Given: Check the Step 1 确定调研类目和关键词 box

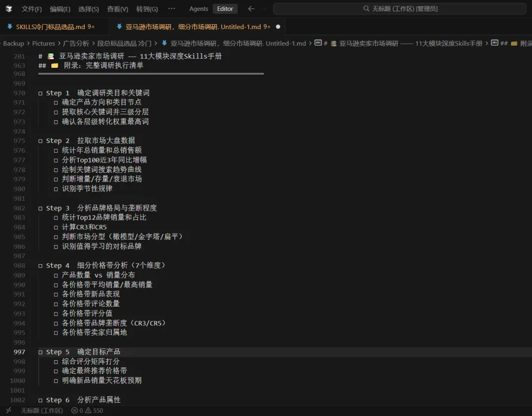Looking at the screenshot, I should pos(40,93).
